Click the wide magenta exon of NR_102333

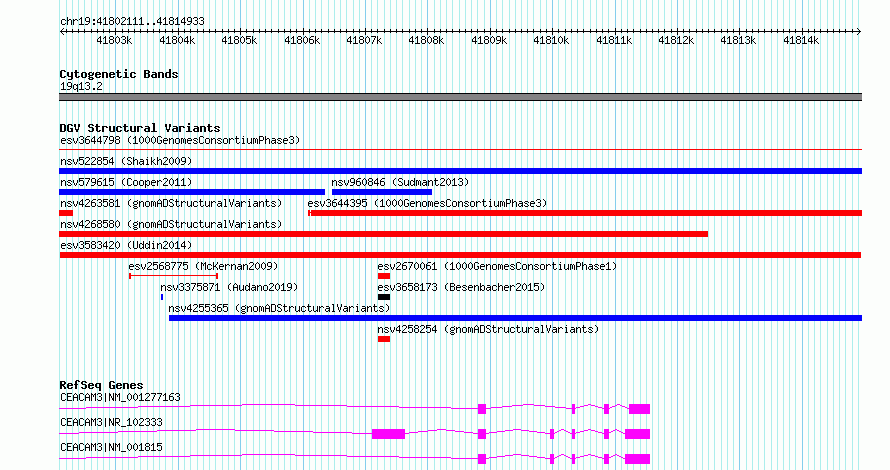click(x=388, y=434)
